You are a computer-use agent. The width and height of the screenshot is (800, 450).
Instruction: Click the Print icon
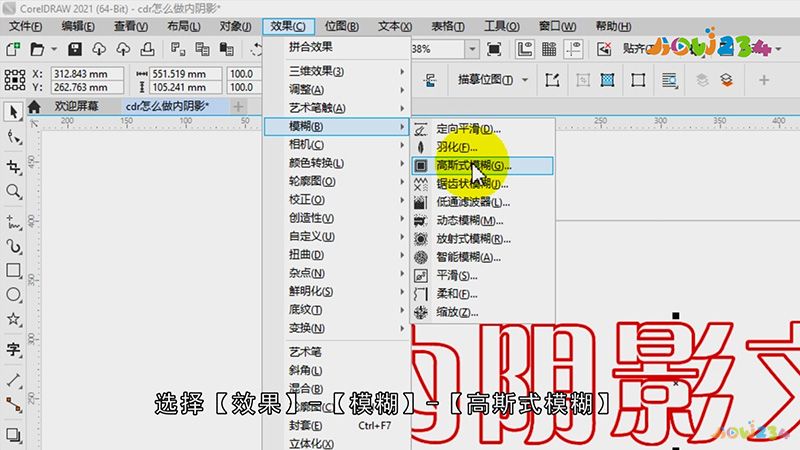pos(147,49)
